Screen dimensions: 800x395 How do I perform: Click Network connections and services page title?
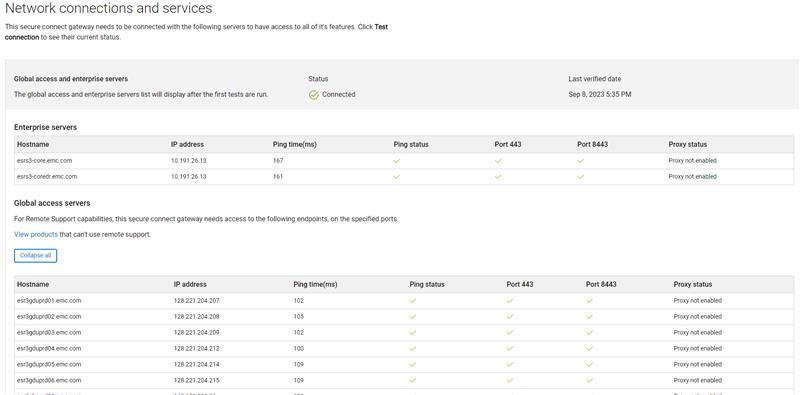(108, 9)
